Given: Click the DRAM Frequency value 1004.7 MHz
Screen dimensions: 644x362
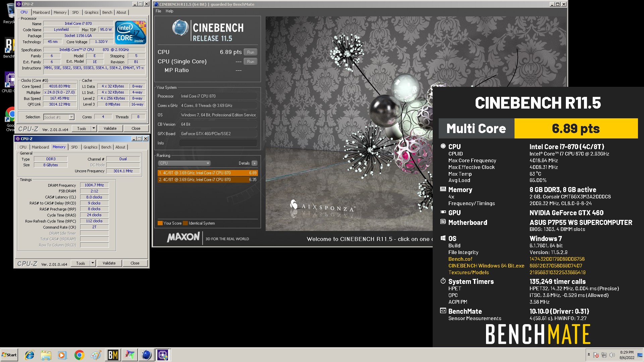Looking at the screenshot, I should (94, 185).
